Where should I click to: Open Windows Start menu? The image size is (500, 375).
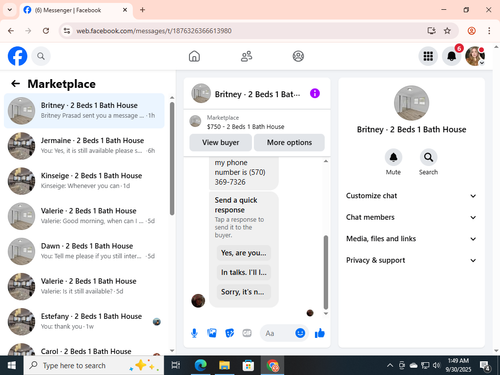tap(12, 365)
